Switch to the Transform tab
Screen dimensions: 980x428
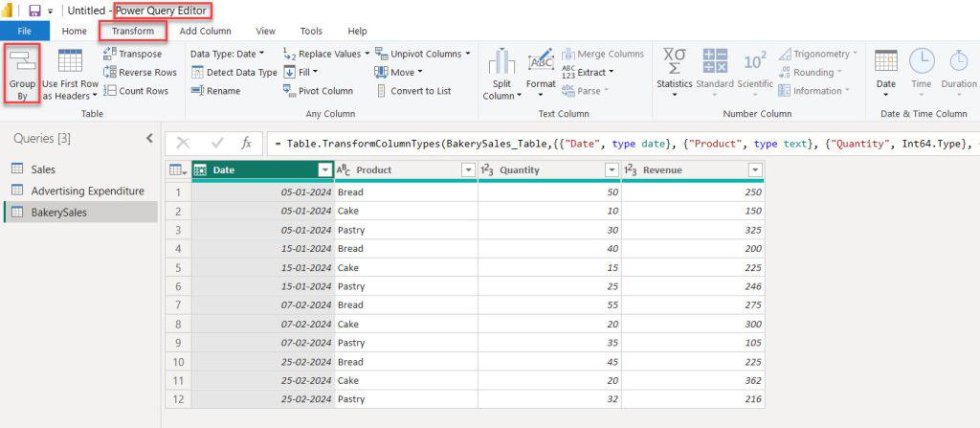point(132,31)
